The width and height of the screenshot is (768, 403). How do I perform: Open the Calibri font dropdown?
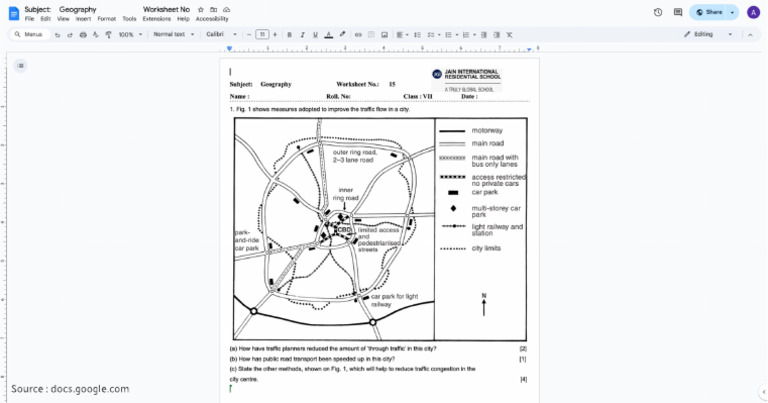pos(221,35)
